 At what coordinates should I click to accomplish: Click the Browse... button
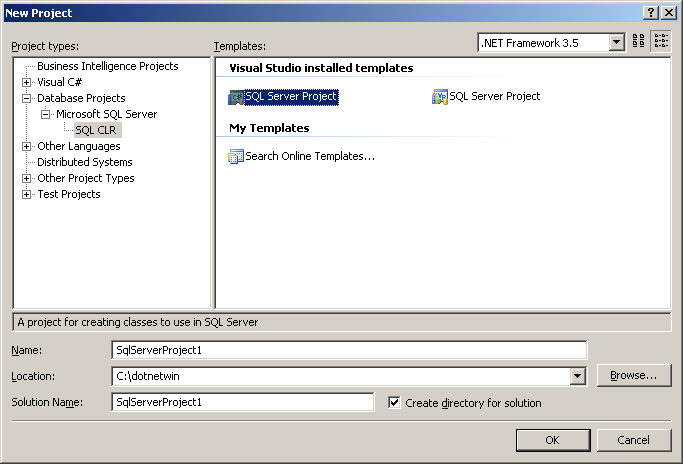[x=634, y=375]
